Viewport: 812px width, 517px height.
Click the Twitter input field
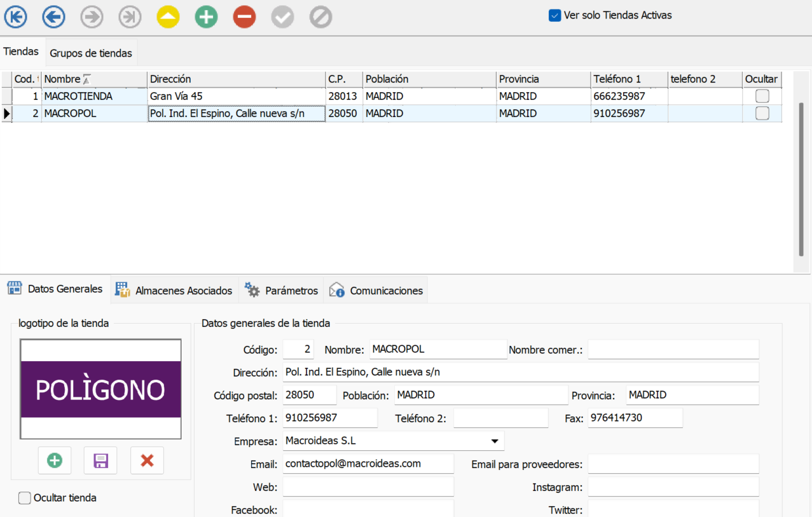pos(673,509)
